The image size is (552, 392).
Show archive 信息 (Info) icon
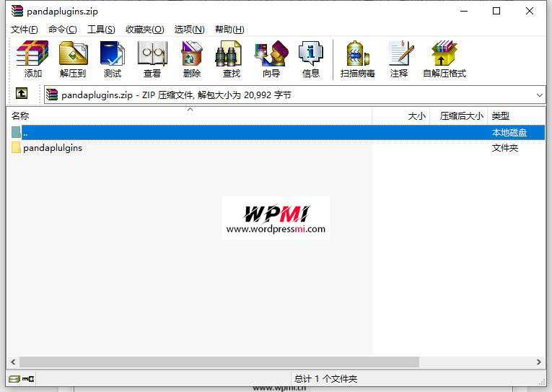click(310, 59)
